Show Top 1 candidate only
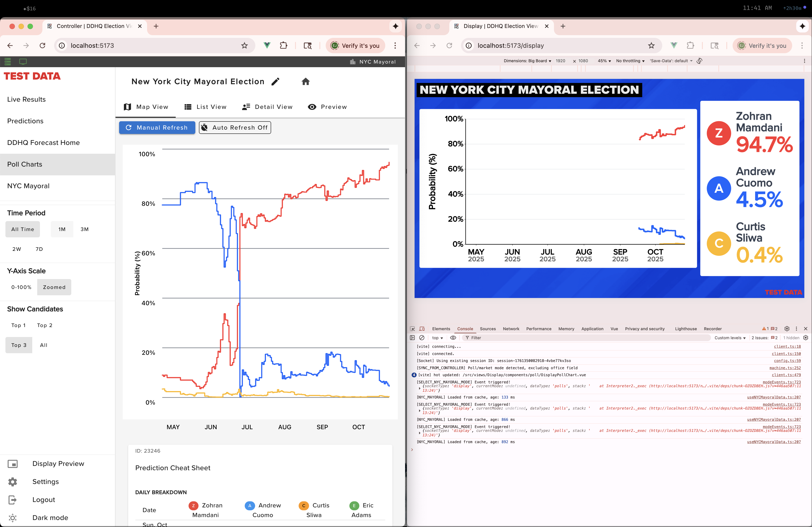 click(x=18, y=325)
